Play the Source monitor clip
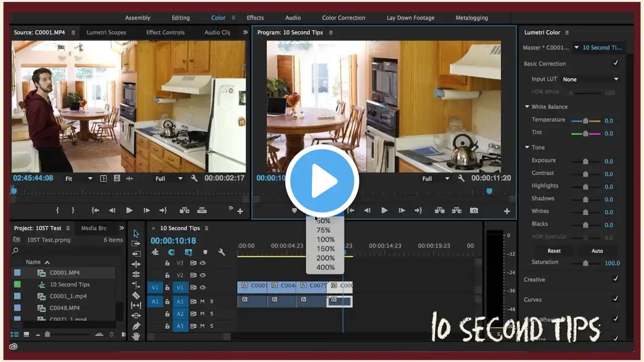Viewport: 644px width, 362px height. pyautogui.click(x=129, y=211)
